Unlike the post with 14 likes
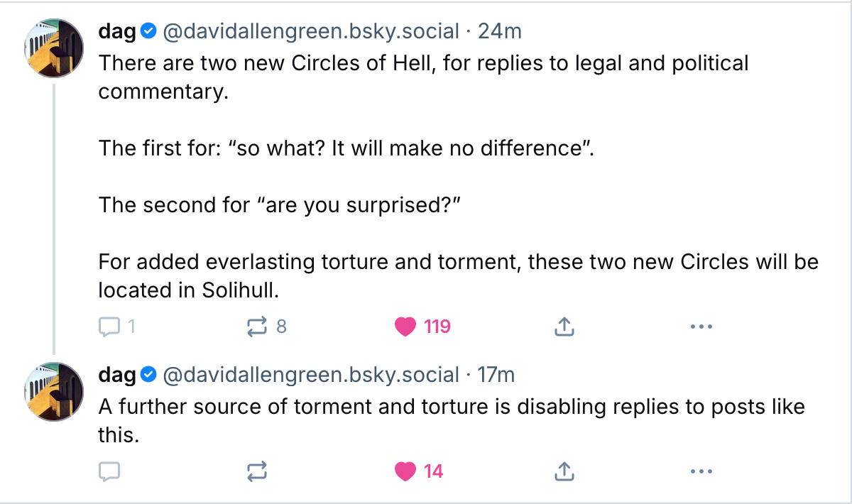The width and height of the screenshot is (852, 504). [405, 471]
